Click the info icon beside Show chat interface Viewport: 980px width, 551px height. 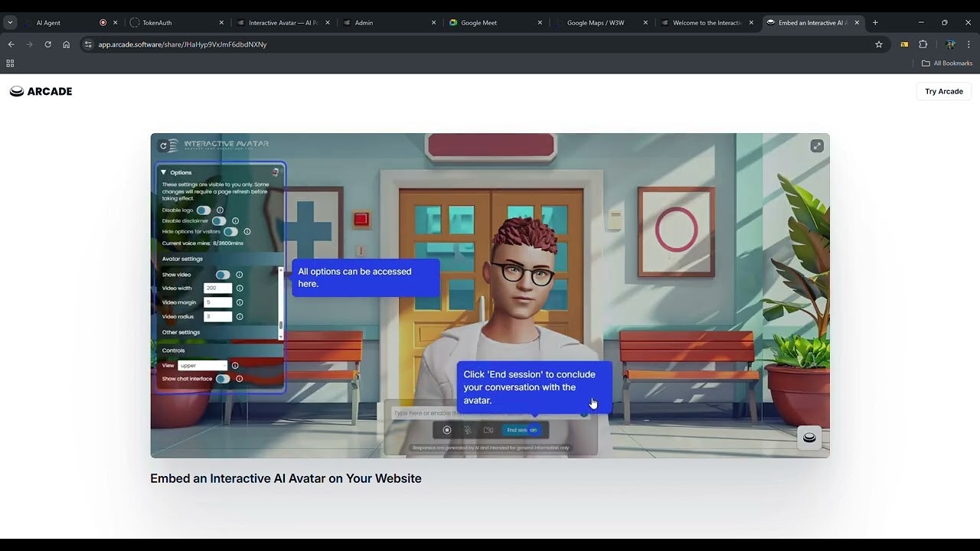coord(239,378)
